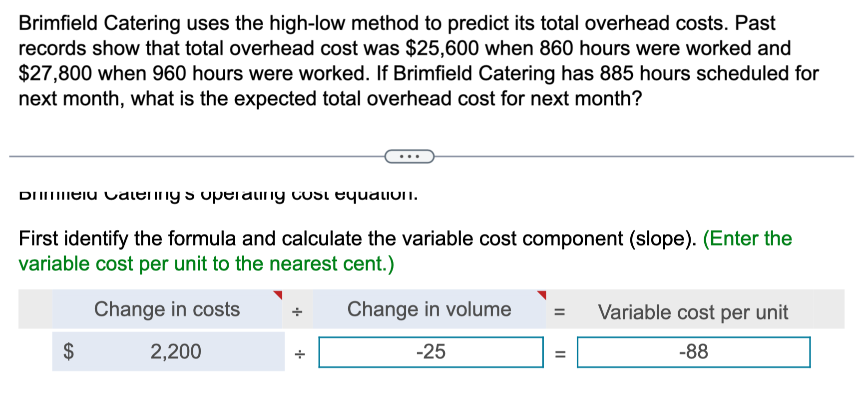
Task: Click the dollar sign beside 2,200
Action: (x=68, y=351)
